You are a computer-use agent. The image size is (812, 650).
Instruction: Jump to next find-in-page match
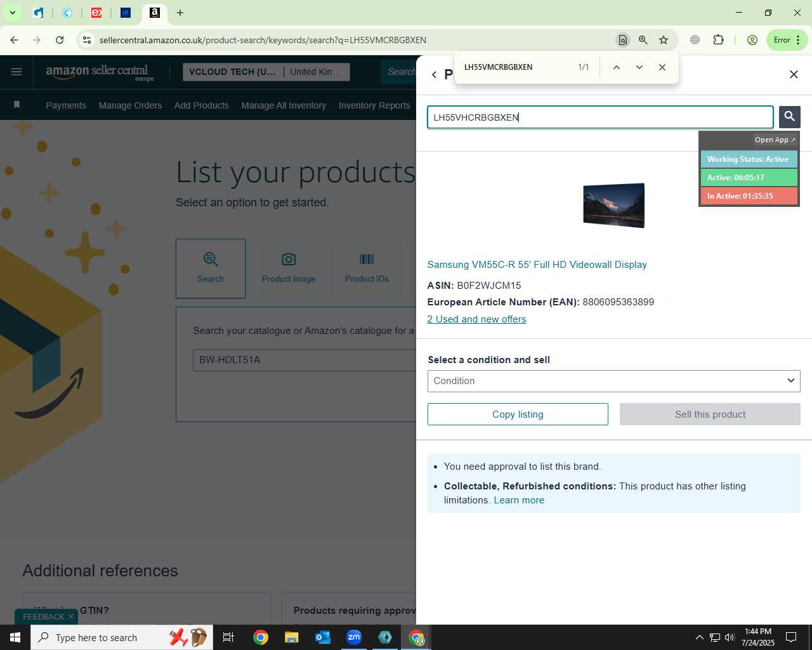click(x=639, y=67)
